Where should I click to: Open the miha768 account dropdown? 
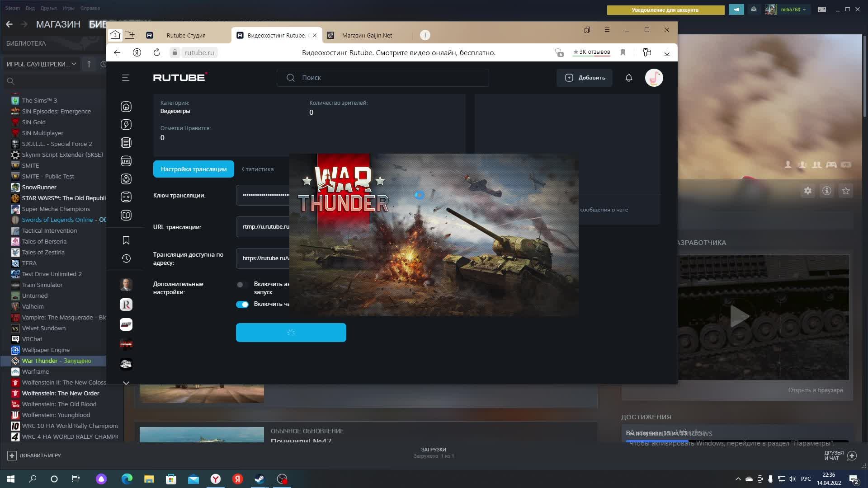tap(793, 9)
